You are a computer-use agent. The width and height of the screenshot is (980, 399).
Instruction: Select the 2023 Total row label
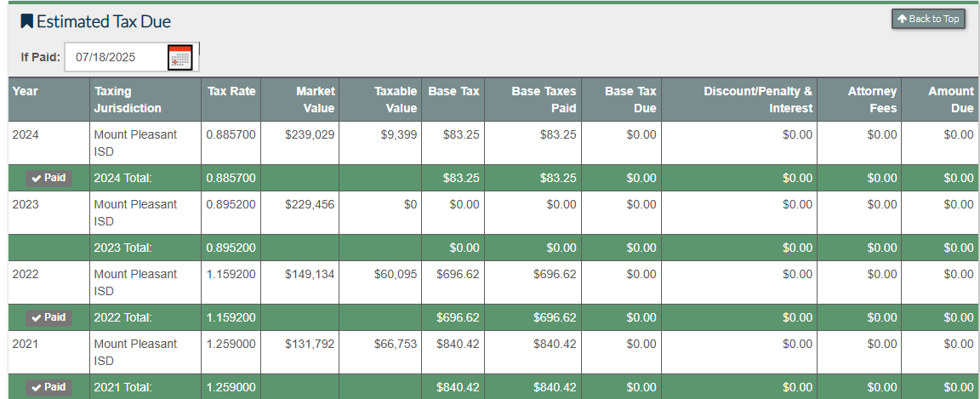click(123, 248)
